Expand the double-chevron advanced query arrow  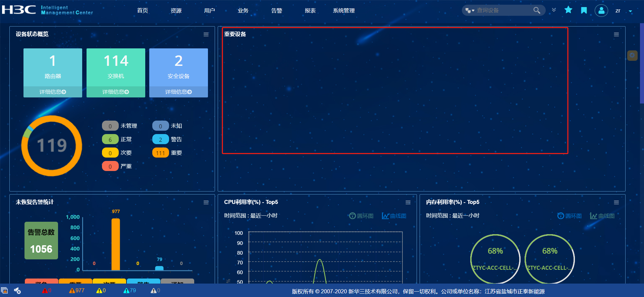[x=554, y=10]
